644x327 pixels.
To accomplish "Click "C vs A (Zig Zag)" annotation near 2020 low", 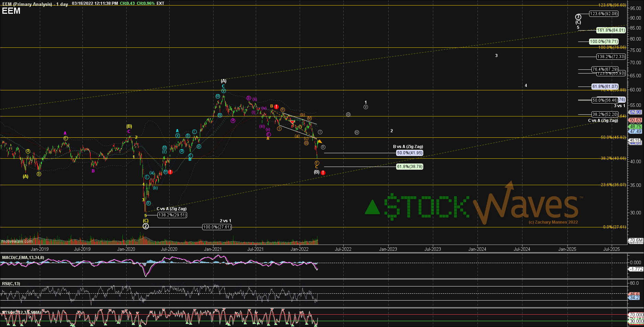I will [172, 209].
